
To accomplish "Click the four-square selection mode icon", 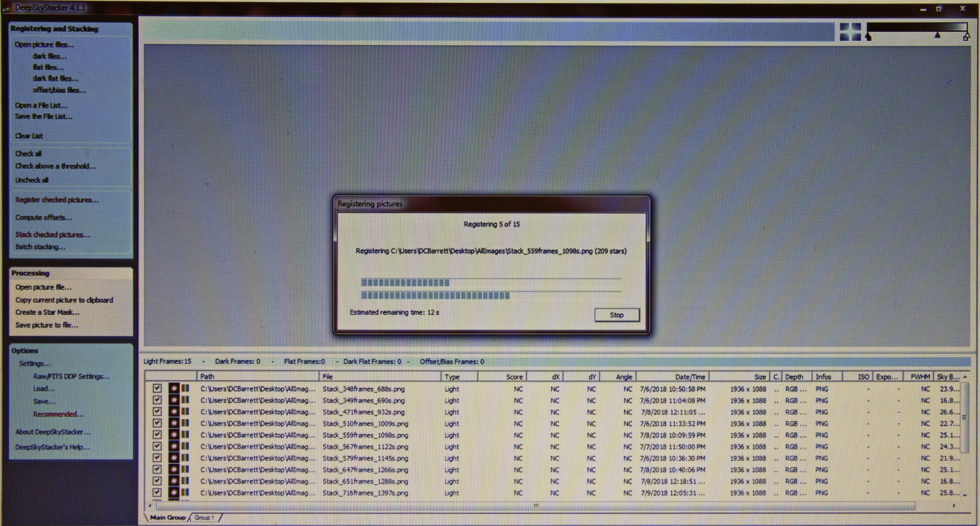I will click(850, 31).
